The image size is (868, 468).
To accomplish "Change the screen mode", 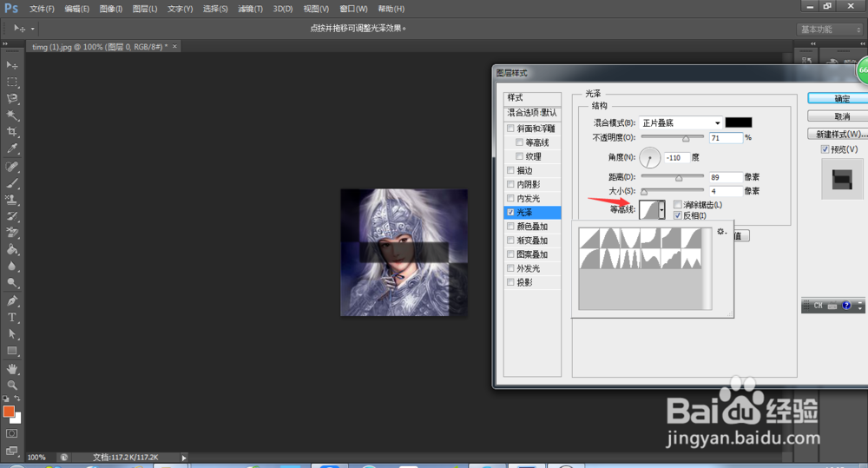I will tap(11, 451).
